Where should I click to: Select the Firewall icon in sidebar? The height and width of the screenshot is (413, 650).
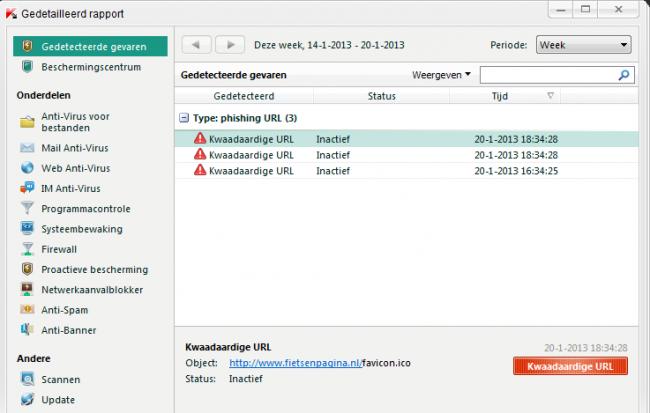27,249
